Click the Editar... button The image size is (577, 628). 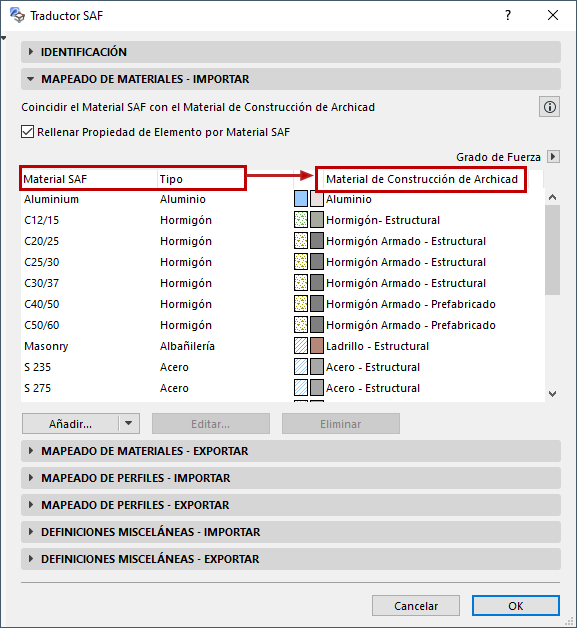[211, 424]
